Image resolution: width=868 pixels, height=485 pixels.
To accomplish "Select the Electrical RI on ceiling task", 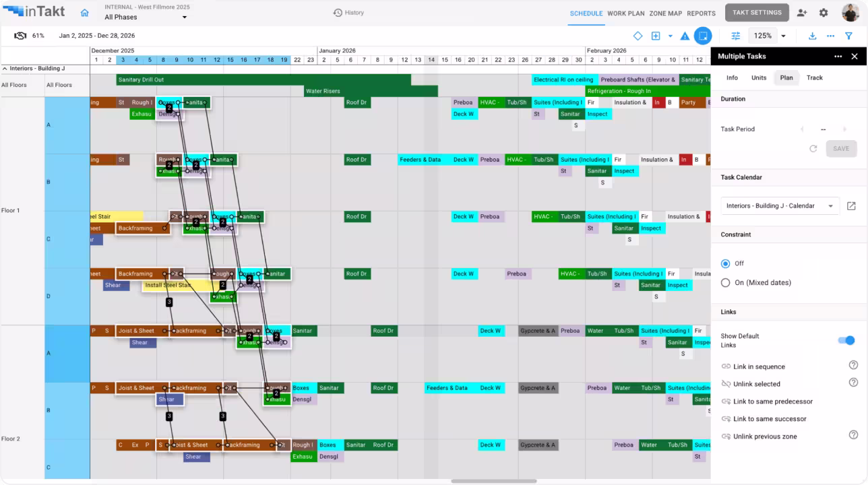I will [x=565, y=79].
